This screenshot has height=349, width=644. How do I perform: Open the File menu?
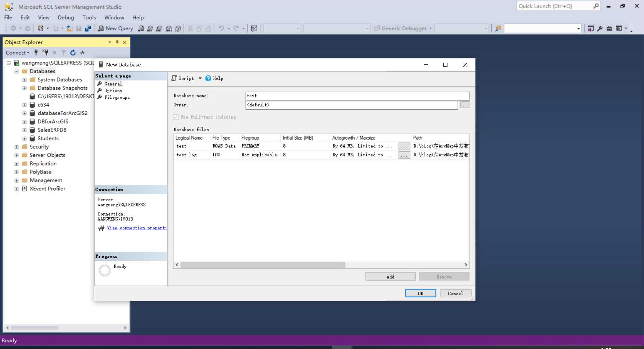click(8, 17)
